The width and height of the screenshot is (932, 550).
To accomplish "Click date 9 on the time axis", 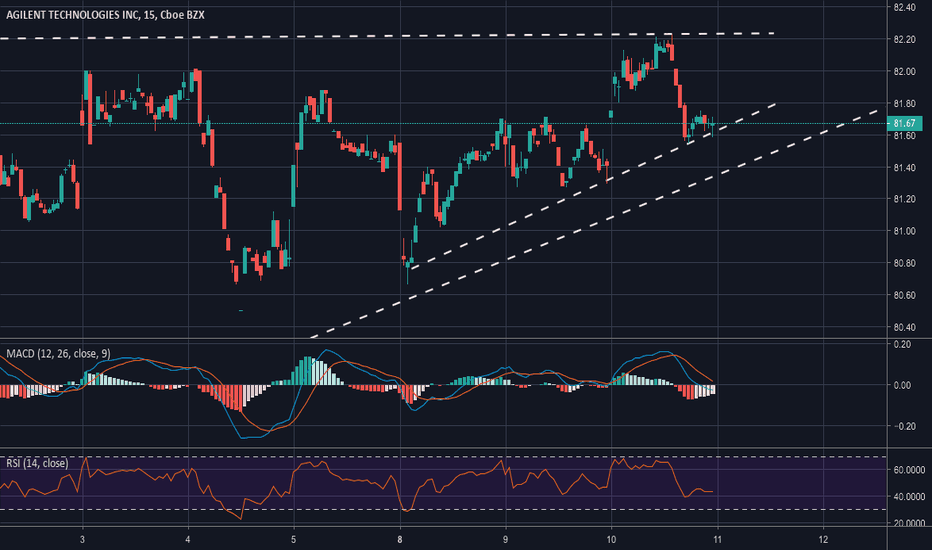I will click(x=506, y=540).
